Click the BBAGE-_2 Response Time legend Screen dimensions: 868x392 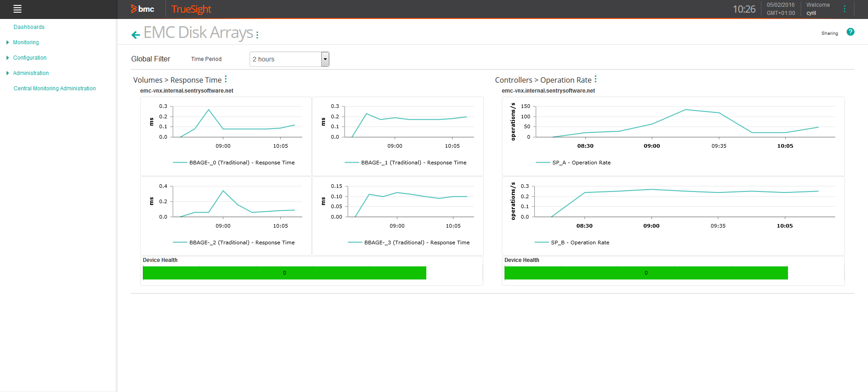[x=234, y=243]
